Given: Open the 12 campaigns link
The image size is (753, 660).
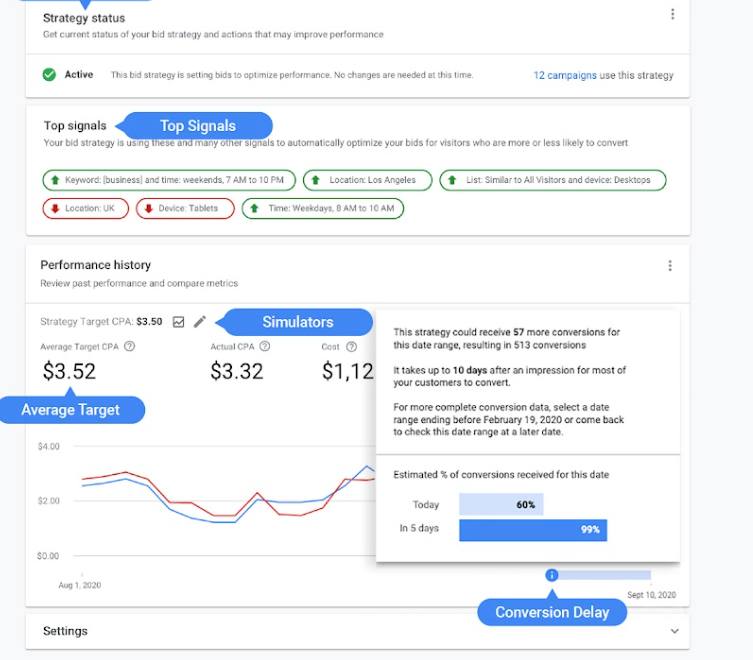Looking at the screenshot, I should [565, 75].
